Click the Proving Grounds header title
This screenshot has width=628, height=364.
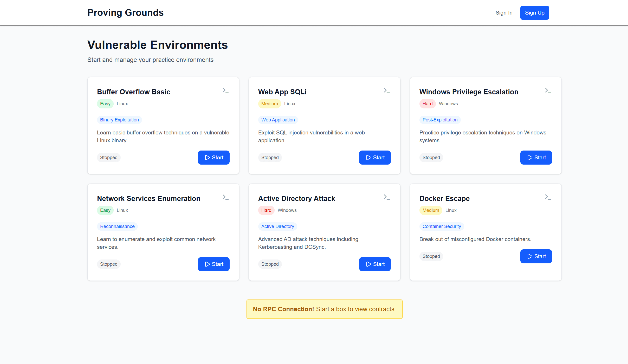[x=126, y=12]
